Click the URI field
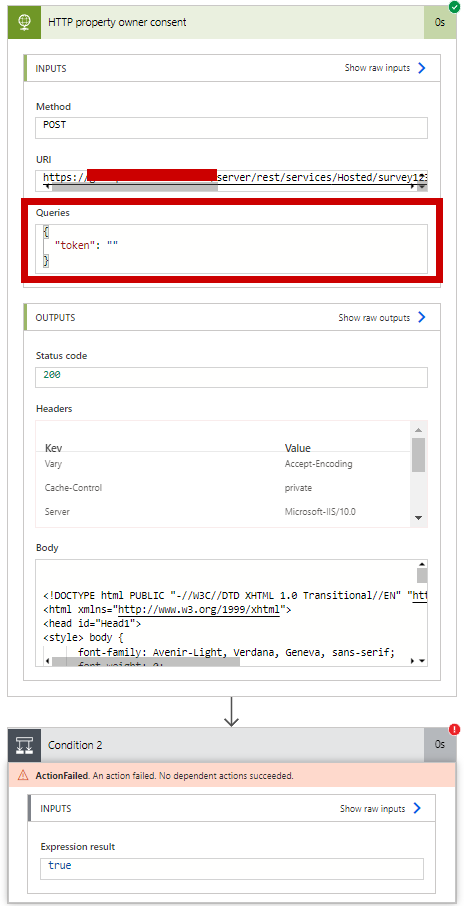Screen dimensions: 464x906 (231, 180)
